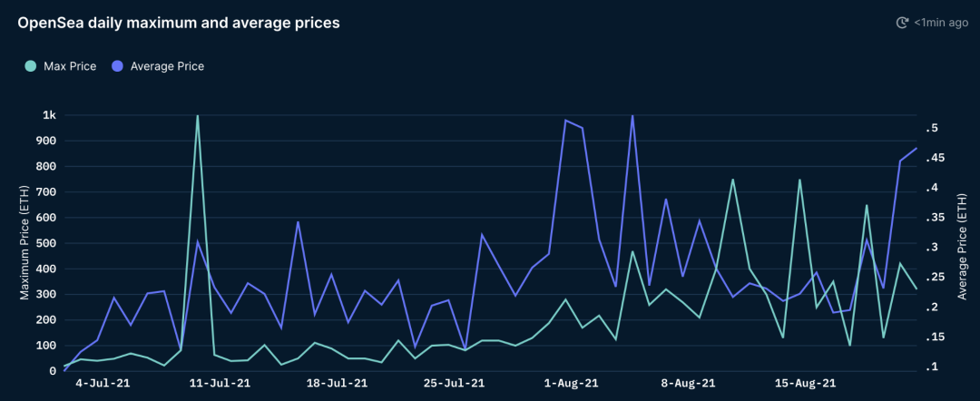
Task: Select the 18-Jul-21 x-axis label
Action: (x=338, y=383)
